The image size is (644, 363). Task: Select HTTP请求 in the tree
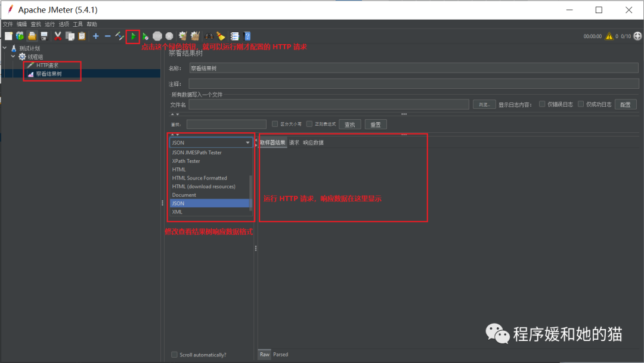coord(47,66)
